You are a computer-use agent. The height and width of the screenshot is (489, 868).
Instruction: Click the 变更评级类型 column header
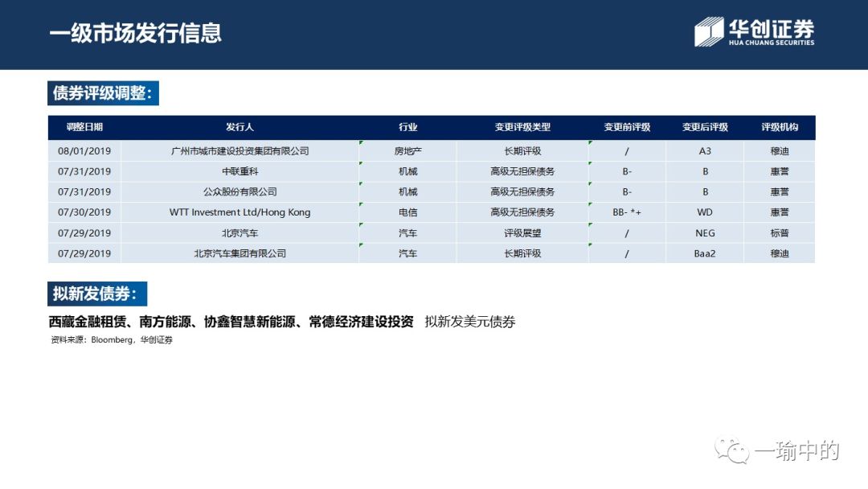[x=522, y=127]
